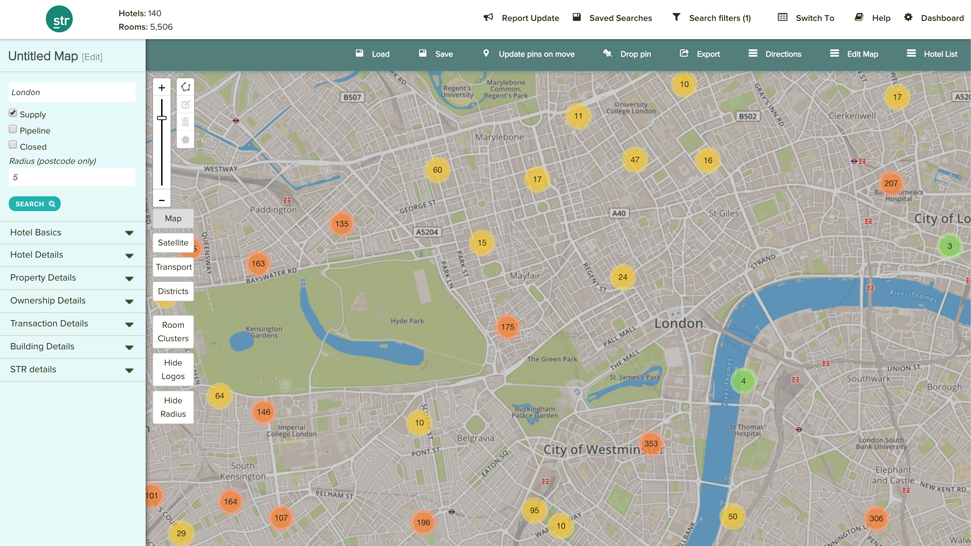Open Report Update

(521, 18)
